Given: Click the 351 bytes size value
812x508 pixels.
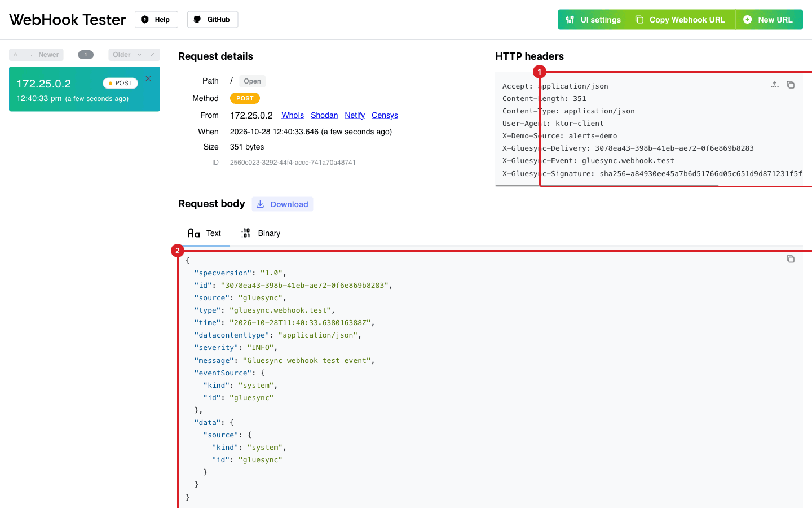Looking at the screenshot, I should 247,147.
